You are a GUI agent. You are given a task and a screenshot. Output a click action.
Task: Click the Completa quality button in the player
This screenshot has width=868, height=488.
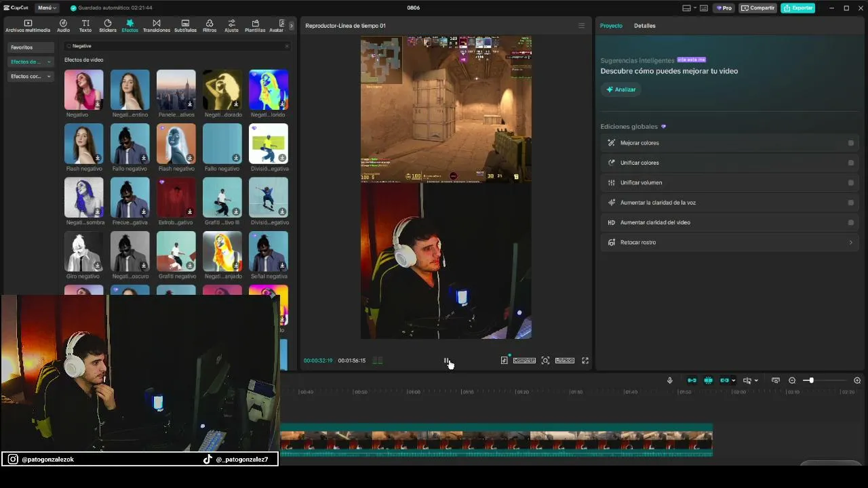tap(524, 361)
